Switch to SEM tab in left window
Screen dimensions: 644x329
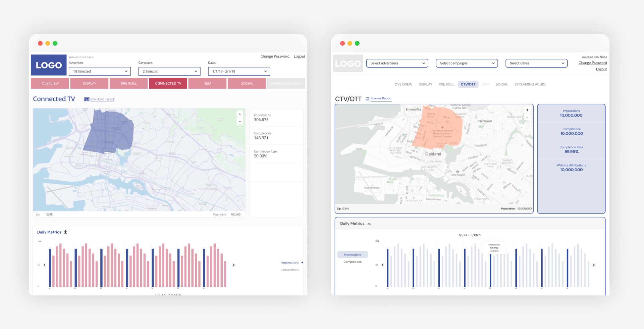208,83
